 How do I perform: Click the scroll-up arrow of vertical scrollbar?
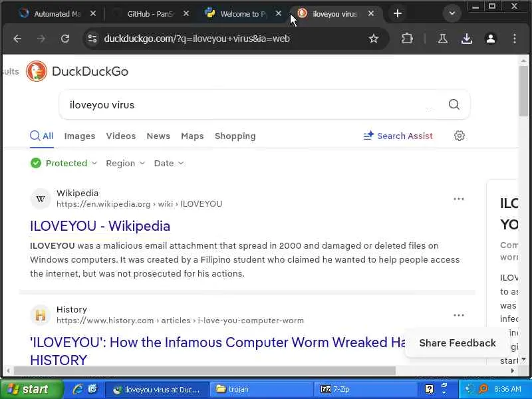(523, 61)
